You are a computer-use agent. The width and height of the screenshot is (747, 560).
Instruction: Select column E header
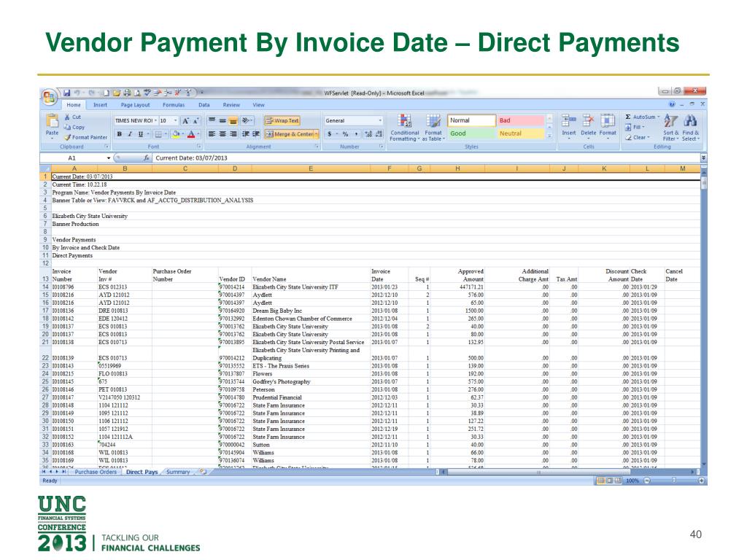(x=310, y=168)
